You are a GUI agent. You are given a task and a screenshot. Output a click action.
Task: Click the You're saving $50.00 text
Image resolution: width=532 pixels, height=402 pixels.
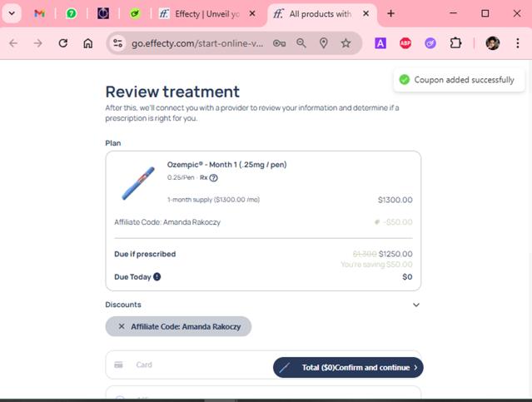376,265
